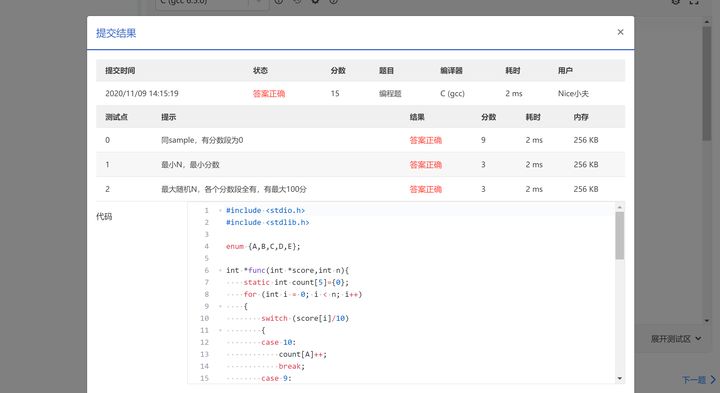Click the background page scroll-down arrow
720x393 pixels.
706,321
